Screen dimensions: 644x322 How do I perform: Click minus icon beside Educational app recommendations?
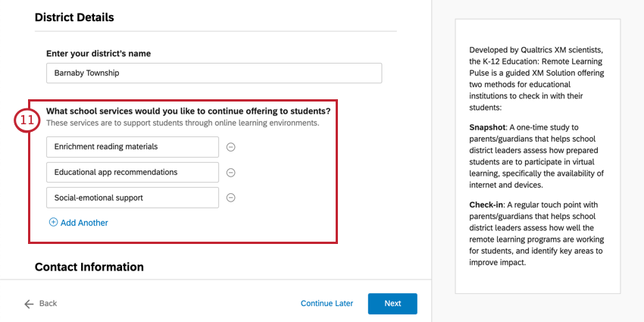click(x=231, y=173)
